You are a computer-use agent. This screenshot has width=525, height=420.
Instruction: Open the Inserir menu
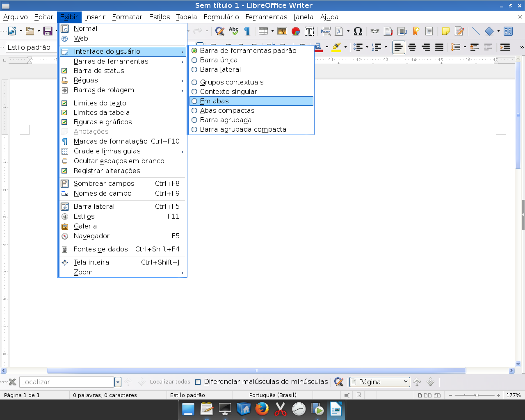95,17
